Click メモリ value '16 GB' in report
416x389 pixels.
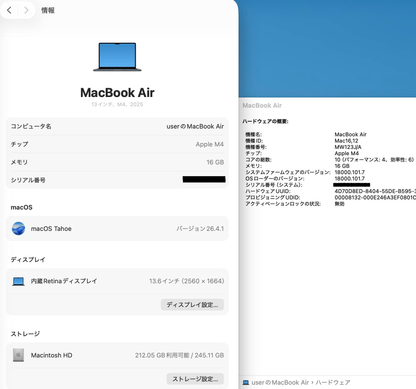tap(342, 166)
